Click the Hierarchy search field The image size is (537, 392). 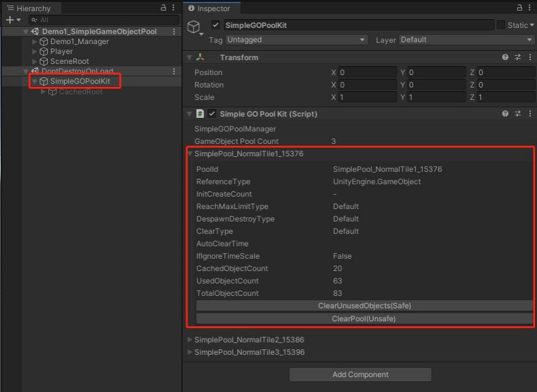104,20
